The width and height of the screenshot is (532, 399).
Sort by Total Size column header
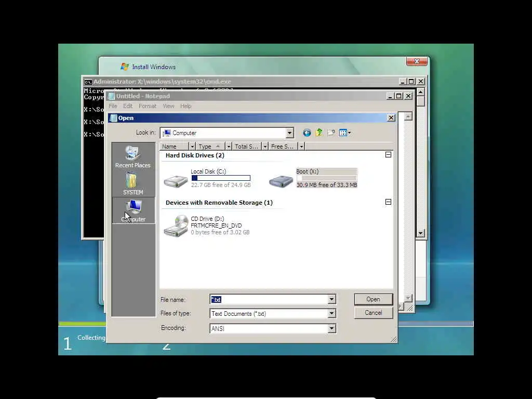(248, 146)
